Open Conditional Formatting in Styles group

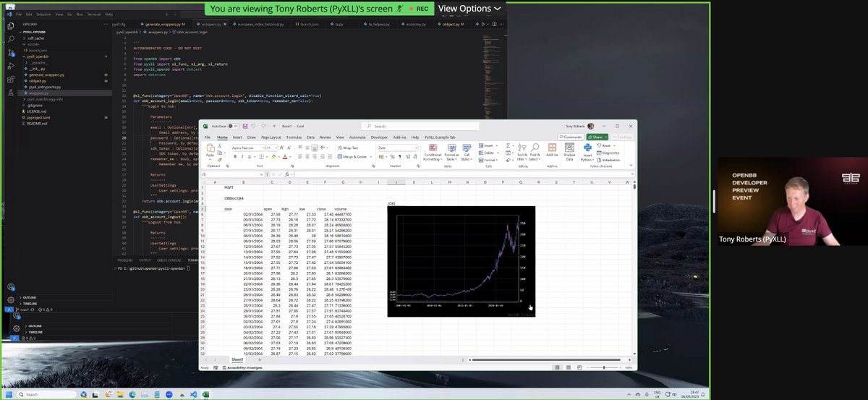[433, 151]
